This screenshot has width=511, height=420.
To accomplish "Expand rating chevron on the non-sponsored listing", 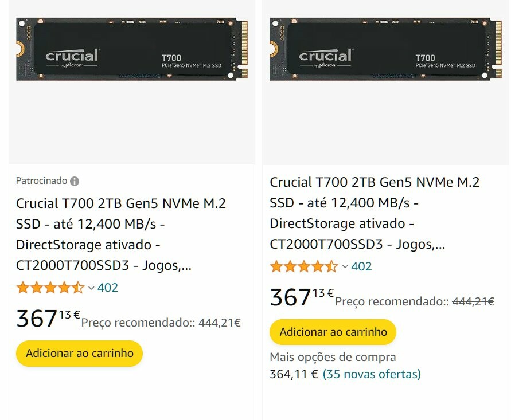I will [x=345, y=267].
